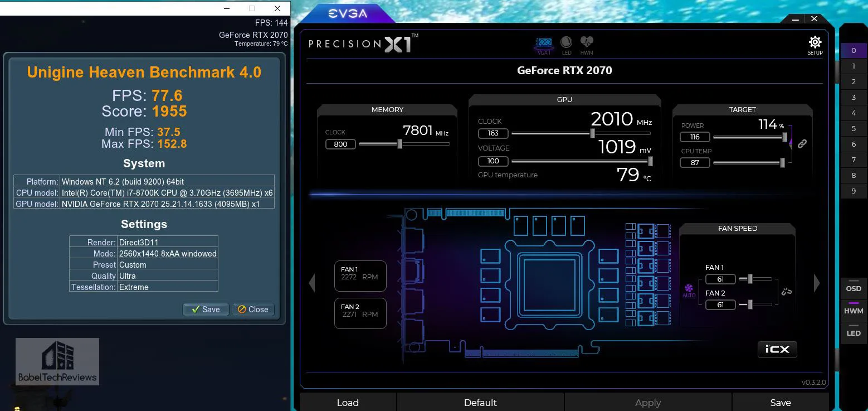The height and width of the screenshot is (411, 868).
Task: Select profile slot 3
Action: click(x=854, y=97)
